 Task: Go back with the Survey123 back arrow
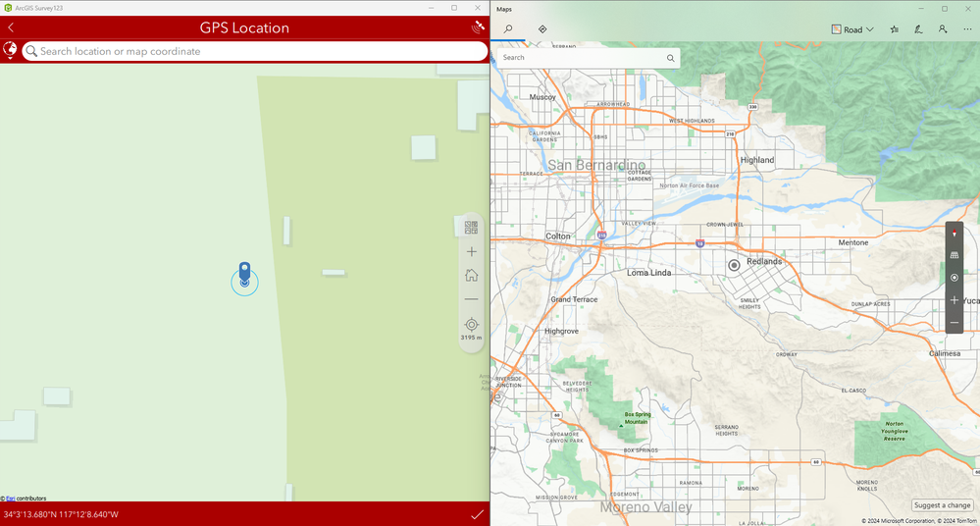tap(11, 27)
